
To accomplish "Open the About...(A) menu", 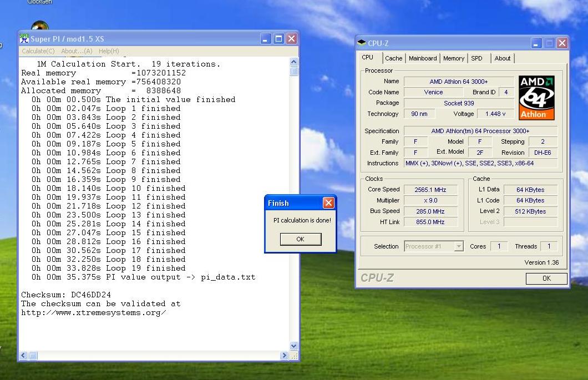I will (x=77, y=51).
